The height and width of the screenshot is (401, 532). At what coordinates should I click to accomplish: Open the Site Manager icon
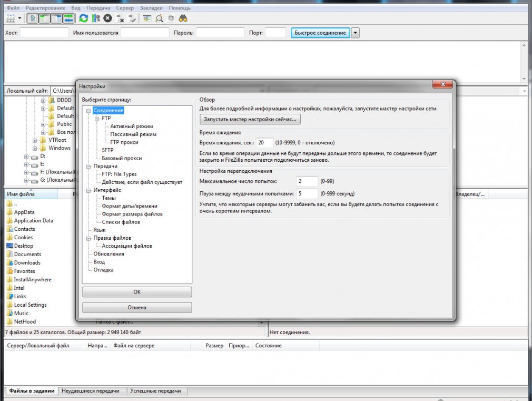(11, 18)
